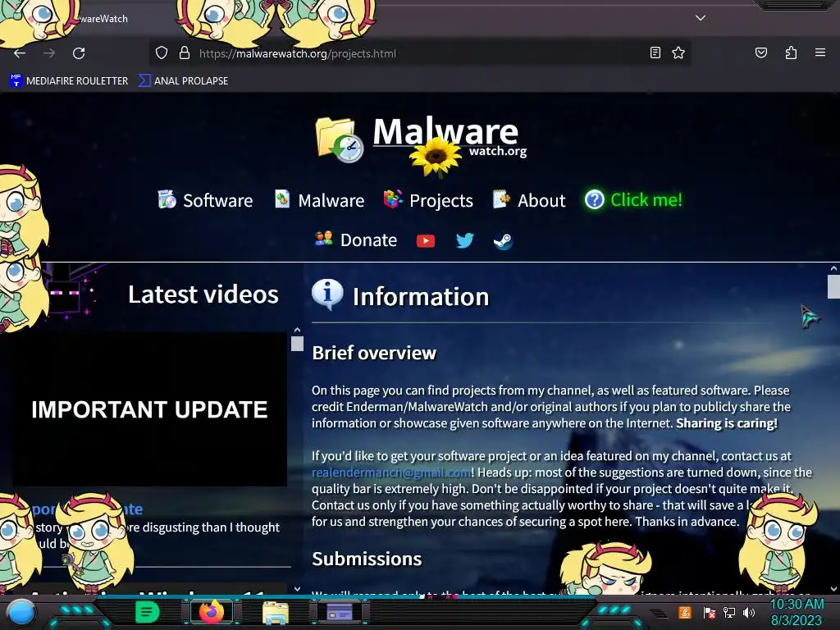
Task: Click the MalwareWatch folder logo
Action: tap(340, 139)
